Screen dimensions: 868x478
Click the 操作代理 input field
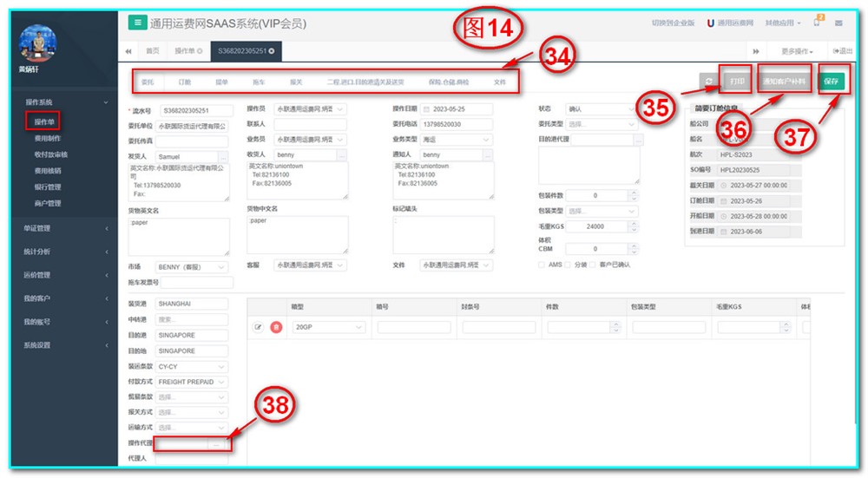coord(182,443)
